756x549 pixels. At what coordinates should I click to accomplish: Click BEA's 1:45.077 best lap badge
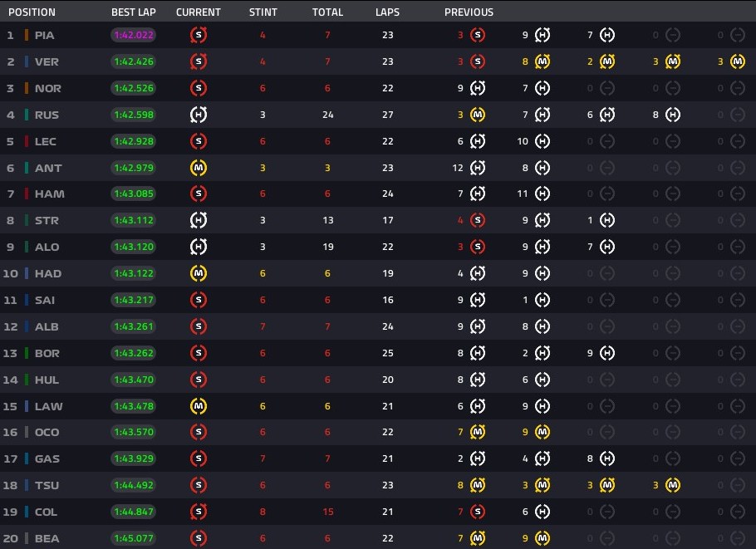(134, 538)
